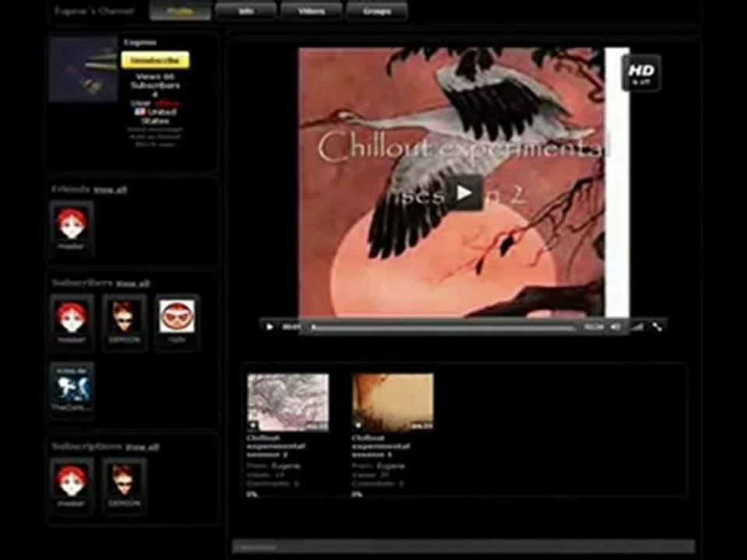Click the Block user link
The width and height of the screenshot is (747, 560).
[155, 145]
